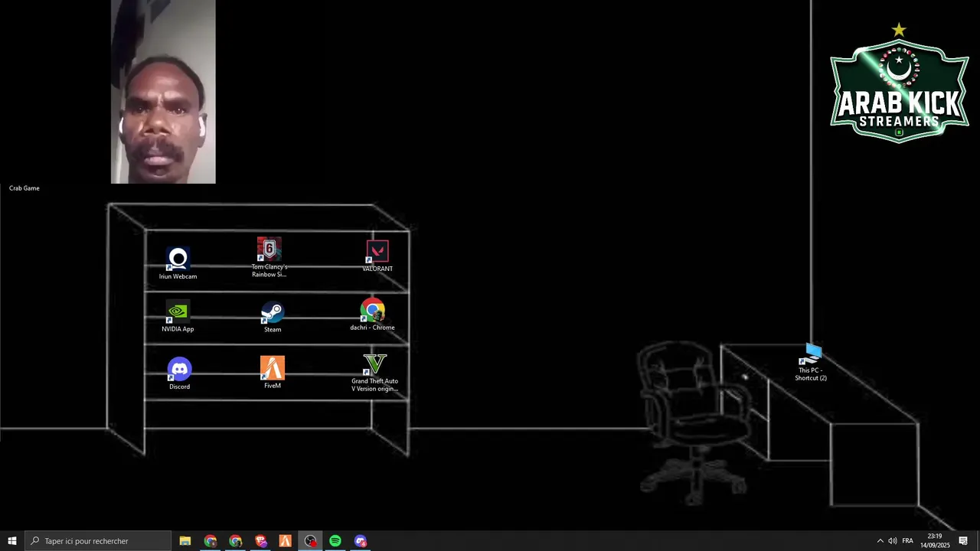The image size is (980, 551).
Task: Open the Action Center notifications icon
Action: click(x=963, y=541)
